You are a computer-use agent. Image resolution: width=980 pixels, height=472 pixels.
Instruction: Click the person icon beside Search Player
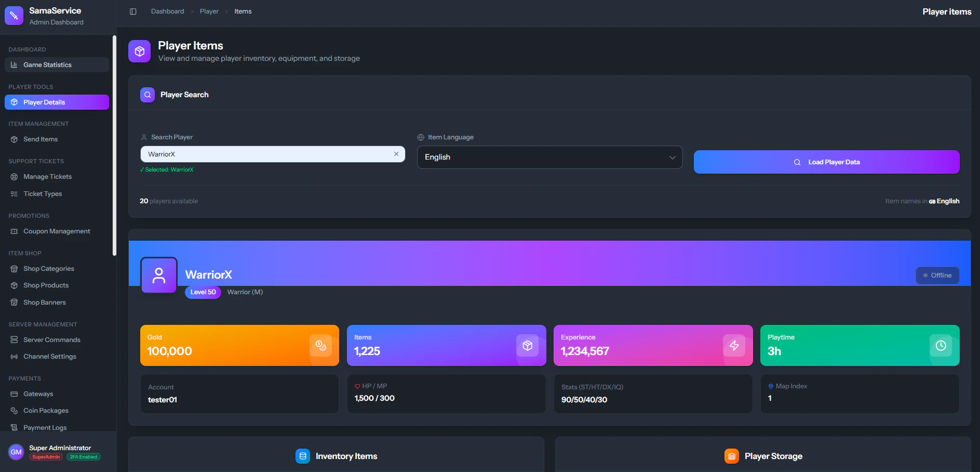click(144, 137)
